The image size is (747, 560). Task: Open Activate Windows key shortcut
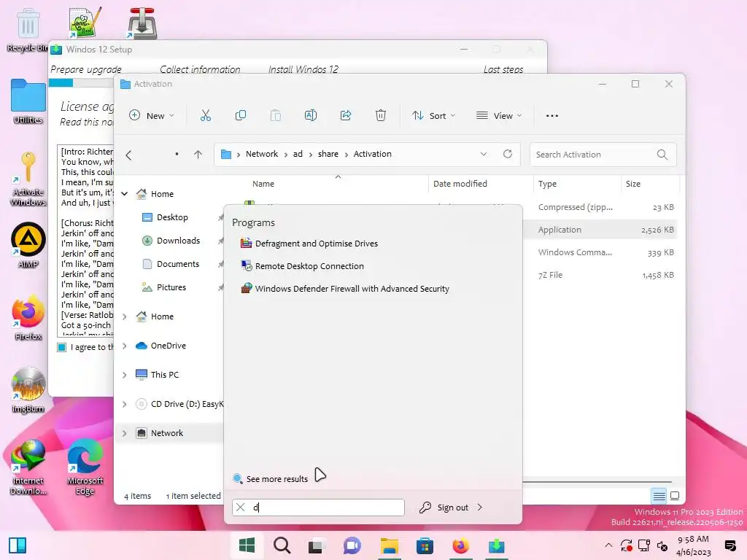pos(28,179)
